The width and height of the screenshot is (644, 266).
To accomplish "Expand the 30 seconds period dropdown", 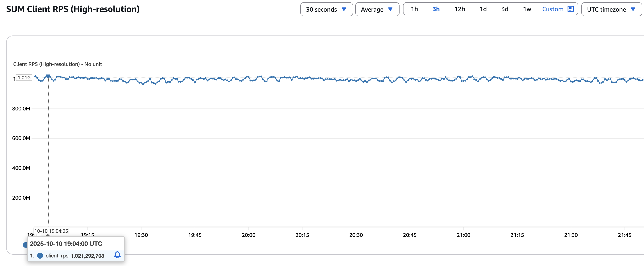I will pos(326,9).
